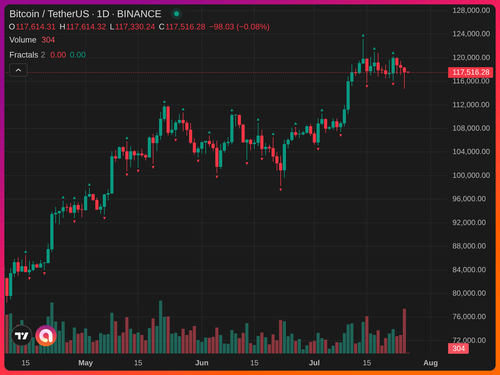Collapse the indicator legend with chevron button
This screenshot has height=375, width=500.
click(18, 70)
